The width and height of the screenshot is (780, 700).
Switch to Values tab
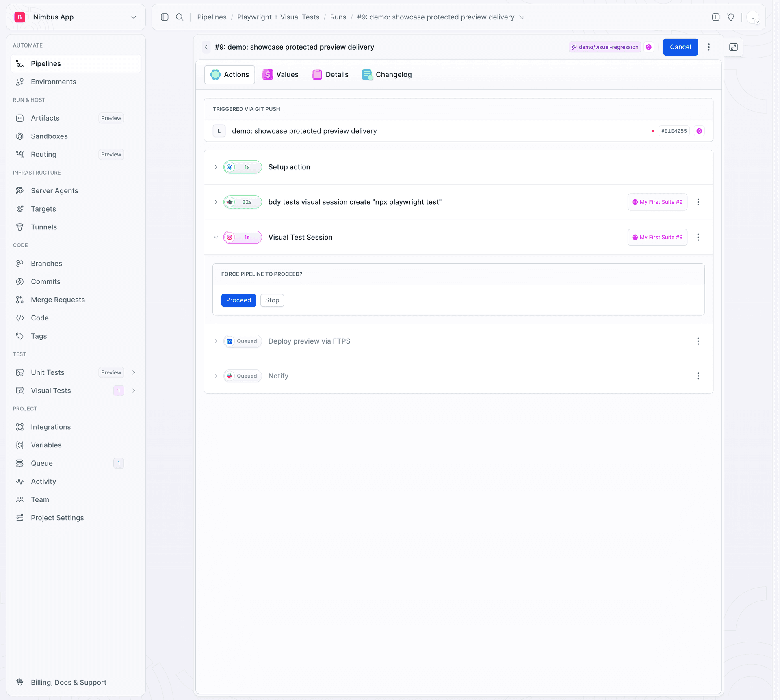pyautogui.click(x=280, y=75)
